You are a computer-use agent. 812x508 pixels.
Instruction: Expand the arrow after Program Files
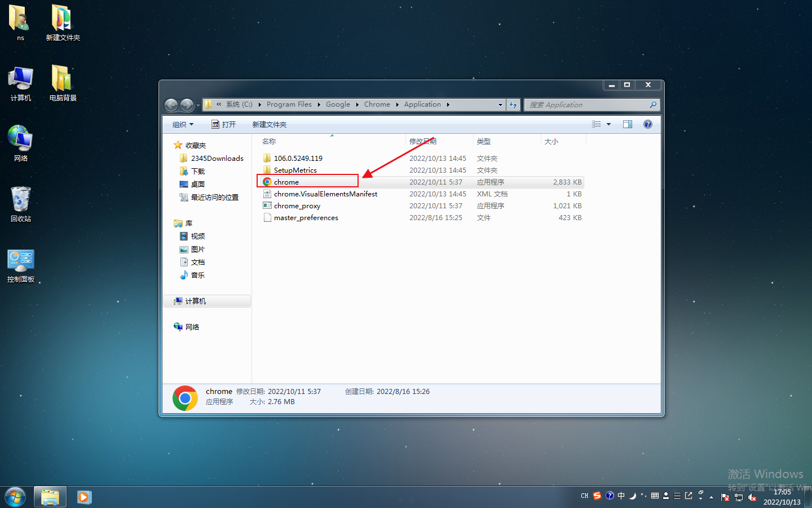pyautogui.click(x=319, y=104)
